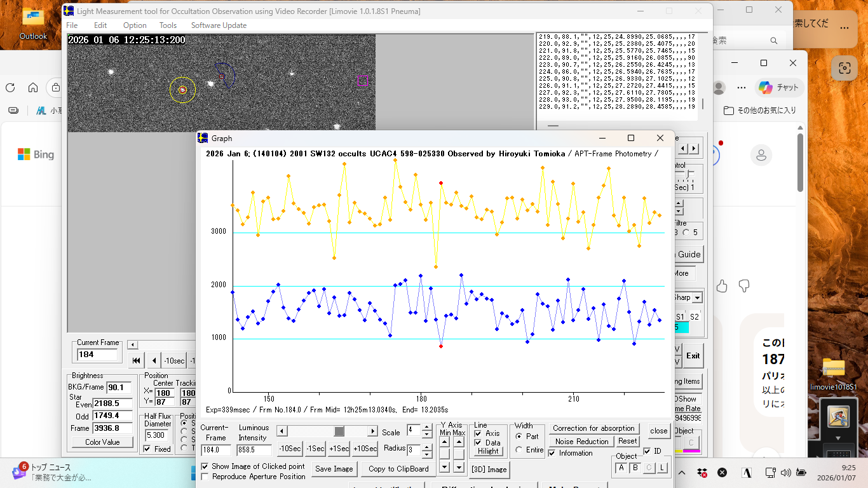Open the Software Update menu

click(x=219, y=25)
